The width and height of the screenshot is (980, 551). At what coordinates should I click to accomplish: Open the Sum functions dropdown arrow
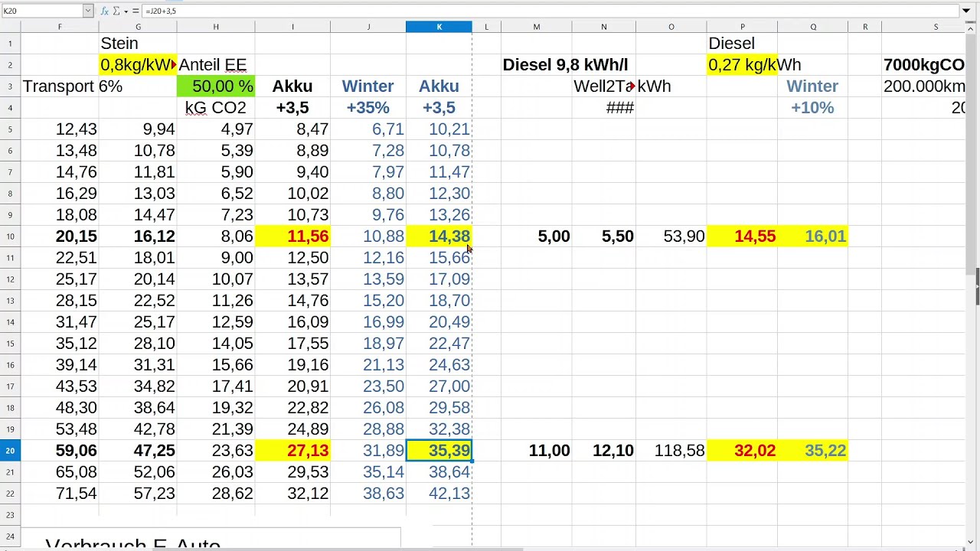(126, 11)
